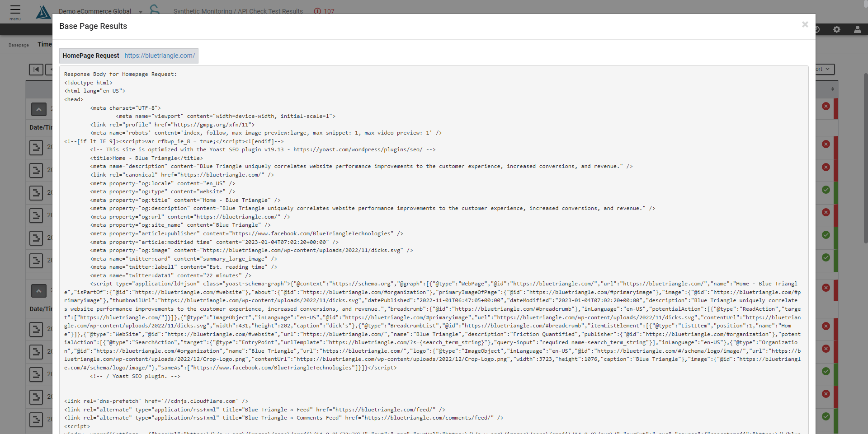Click the article:publisher facebook meta line
This screenshot has height=434, width=868.
pos(247,233)
